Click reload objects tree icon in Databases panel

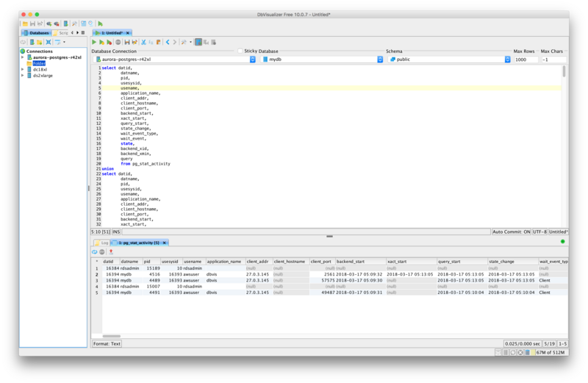click(x=23, y=42)
